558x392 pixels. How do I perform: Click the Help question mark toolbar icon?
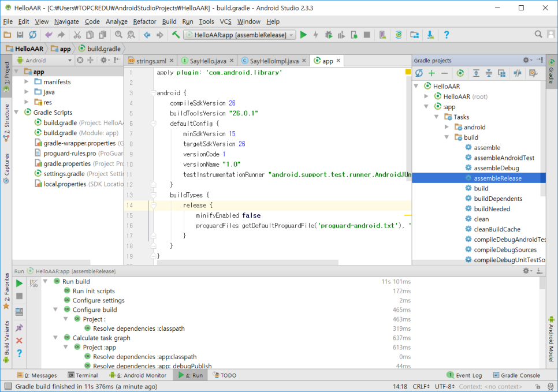(x=447, y=35)
